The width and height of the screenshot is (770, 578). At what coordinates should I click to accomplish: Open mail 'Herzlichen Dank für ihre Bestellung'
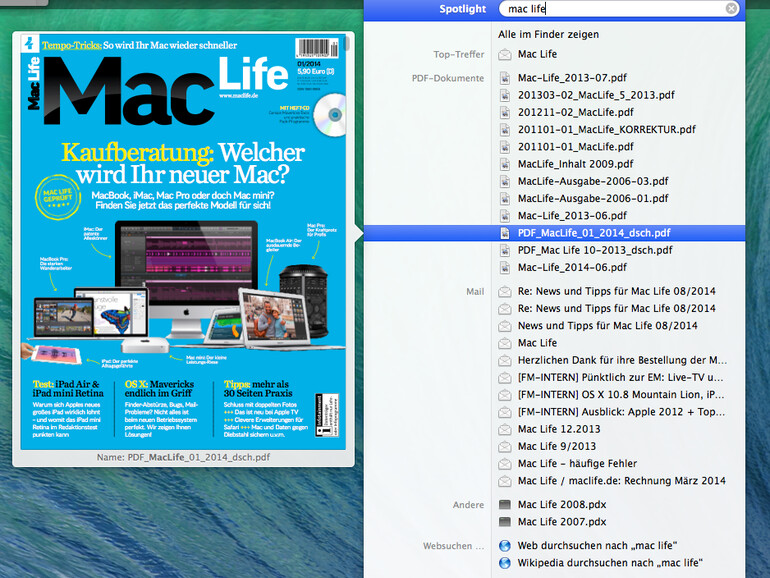pos(622,360)
